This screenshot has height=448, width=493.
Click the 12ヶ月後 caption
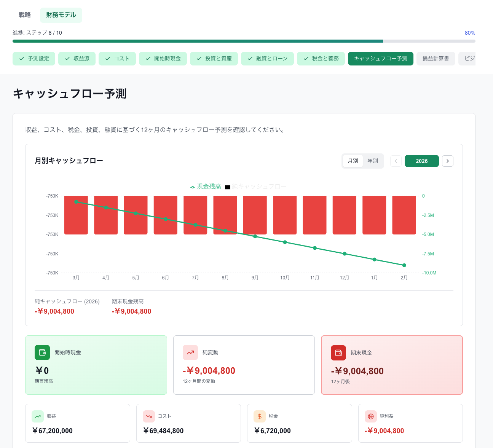[x=340, y=381]
